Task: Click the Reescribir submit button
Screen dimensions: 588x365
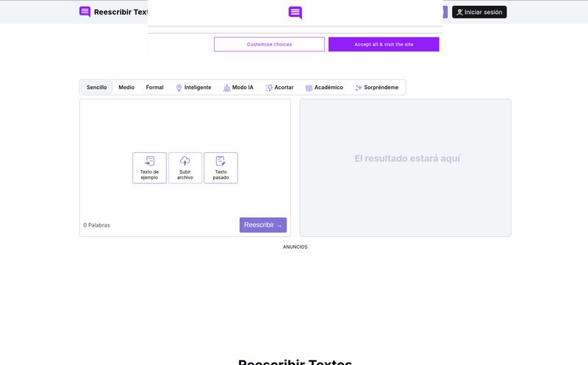Action: point(263,225)
